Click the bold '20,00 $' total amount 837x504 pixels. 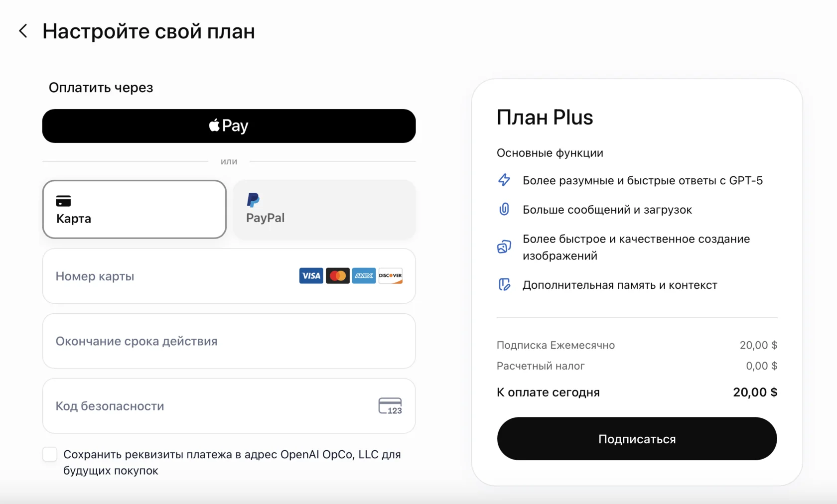pos(755,392)
